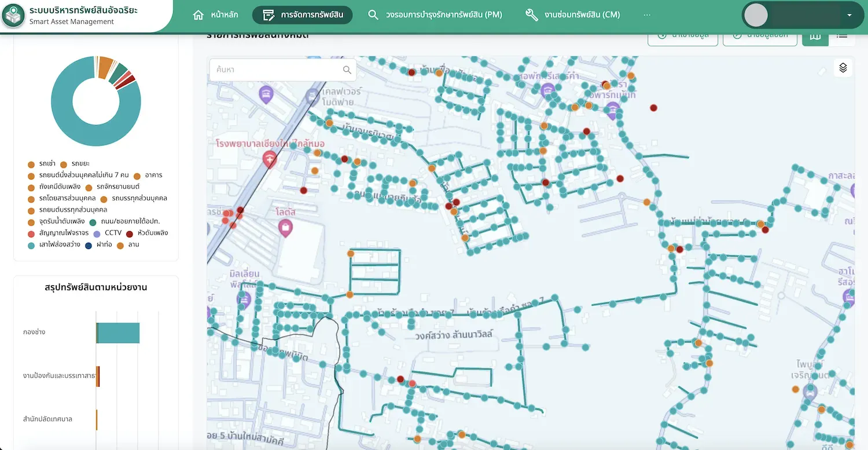Switch to list view
This screenshot has height=450, width=868.
[x=842, y=36]
